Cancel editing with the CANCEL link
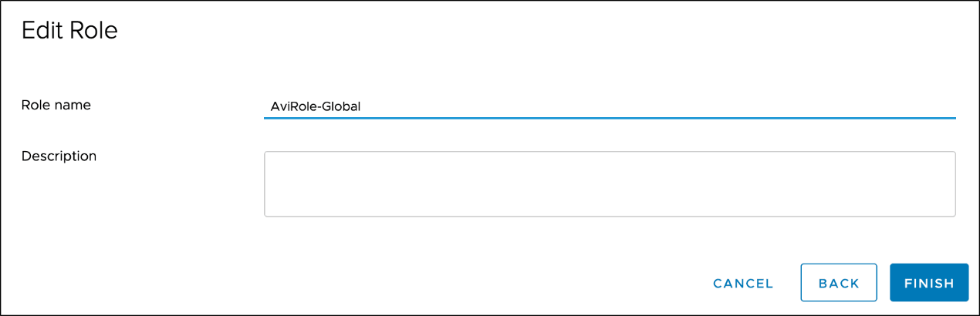 click(743, 283)
